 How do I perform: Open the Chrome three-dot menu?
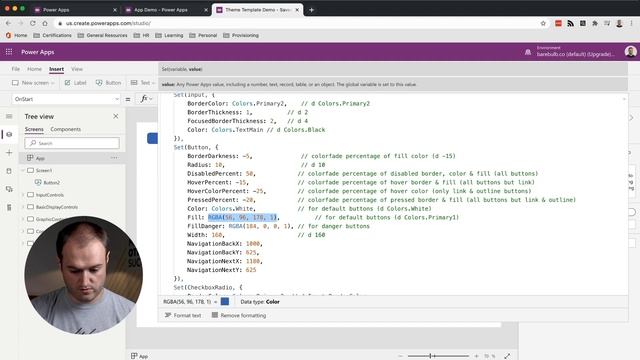pyautogui.click(x=631, y=23)
